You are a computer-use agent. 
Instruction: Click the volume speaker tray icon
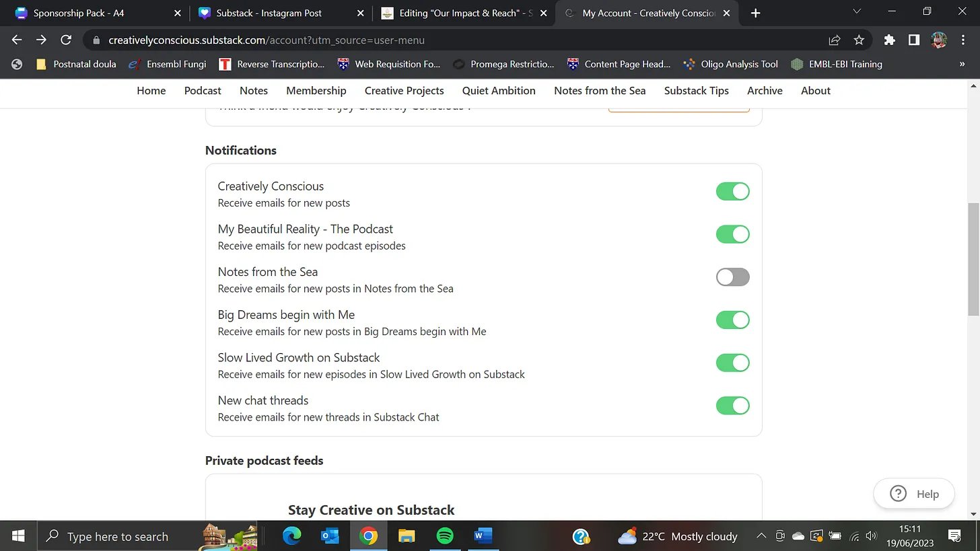pos(872,536)
